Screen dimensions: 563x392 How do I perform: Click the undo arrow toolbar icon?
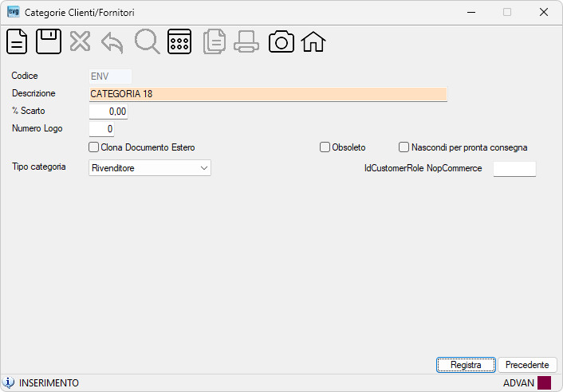(x=112, y=43)
